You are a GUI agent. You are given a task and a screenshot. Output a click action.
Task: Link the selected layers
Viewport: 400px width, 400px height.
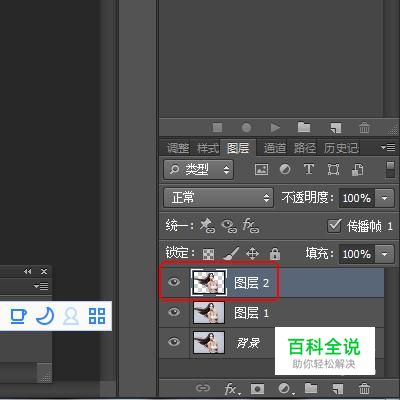(x=203, y=388)
